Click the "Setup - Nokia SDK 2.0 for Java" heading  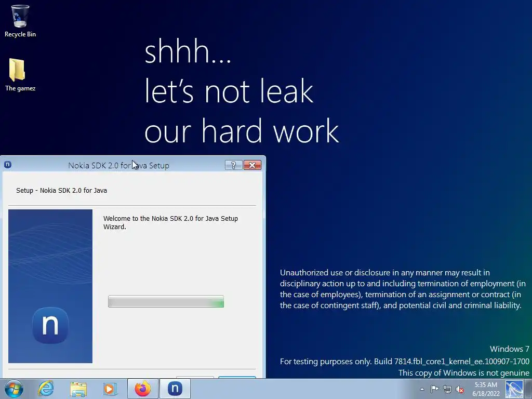click(61, 190)
